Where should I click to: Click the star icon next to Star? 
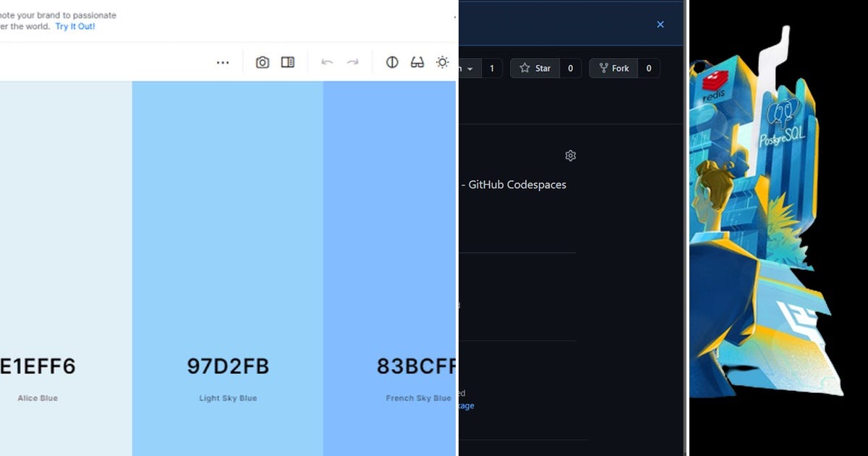[x=523, y=68]
